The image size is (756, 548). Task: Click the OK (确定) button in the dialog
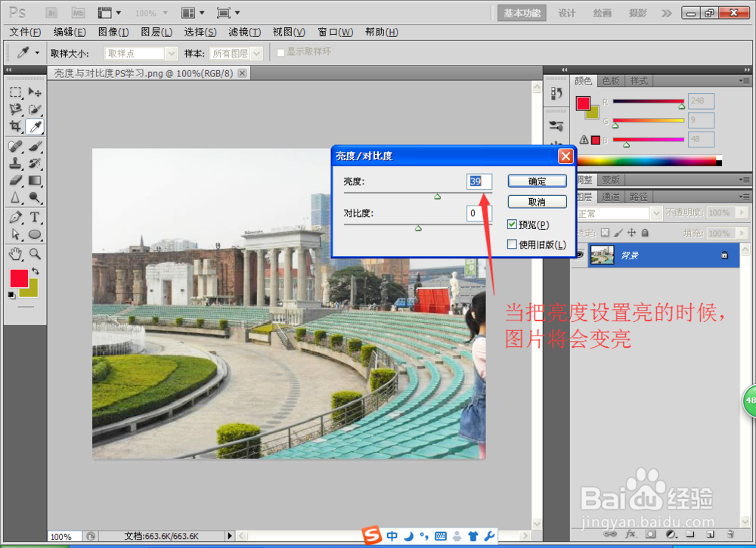click(537, 181)
